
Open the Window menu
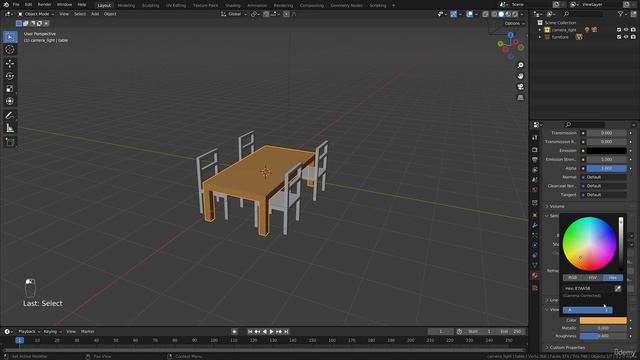pos(64,4)
